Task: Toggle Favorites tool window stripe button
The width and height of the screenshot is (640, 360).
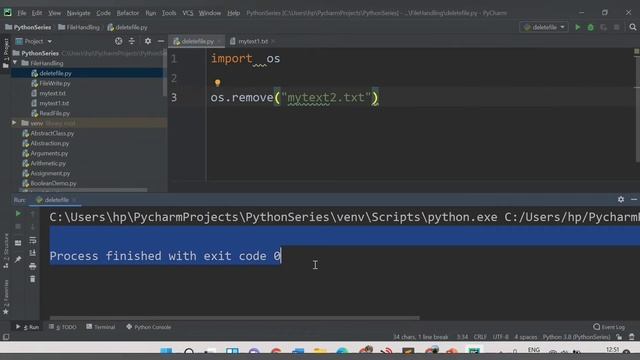Action: click(x=6, y=297)
